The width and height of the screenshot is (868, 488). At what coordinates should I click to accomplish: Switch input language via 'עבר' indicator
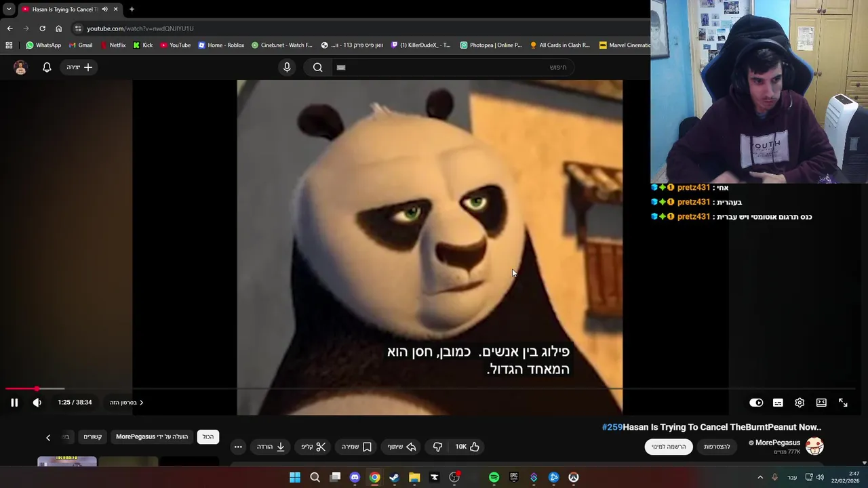[792, 477]
